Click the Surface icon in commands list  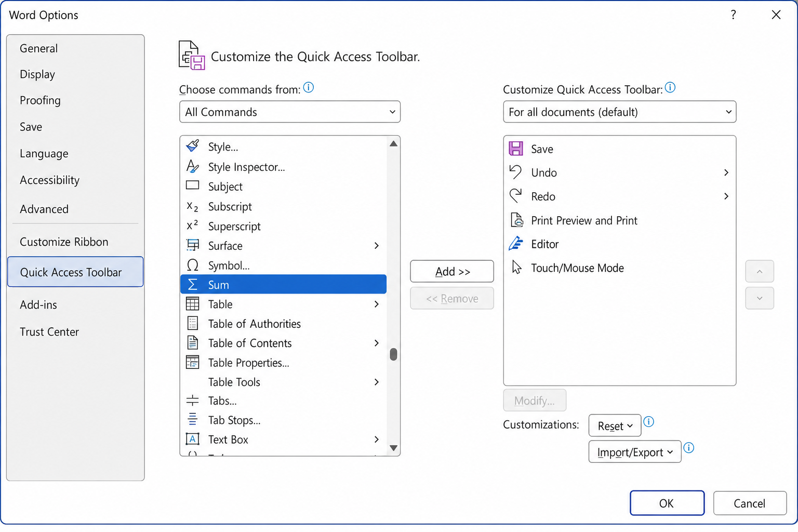click(x=193, y=245)
